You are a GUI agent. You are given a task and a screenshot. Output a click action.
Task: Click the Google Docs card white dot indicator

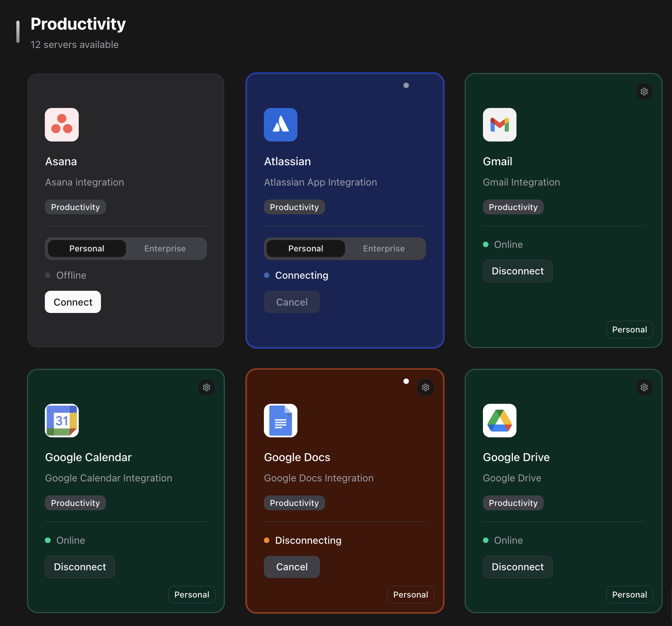click(x=406, y=381)
